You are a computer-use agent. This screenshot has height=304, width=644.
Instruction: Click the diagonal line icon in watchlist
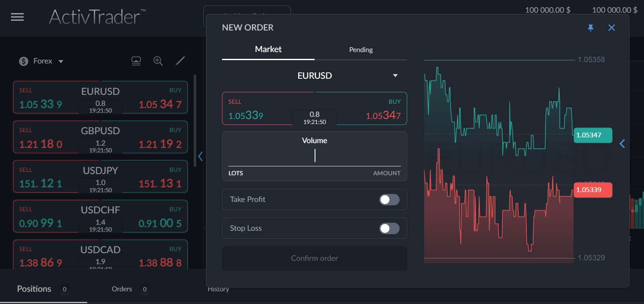point(181,61)
